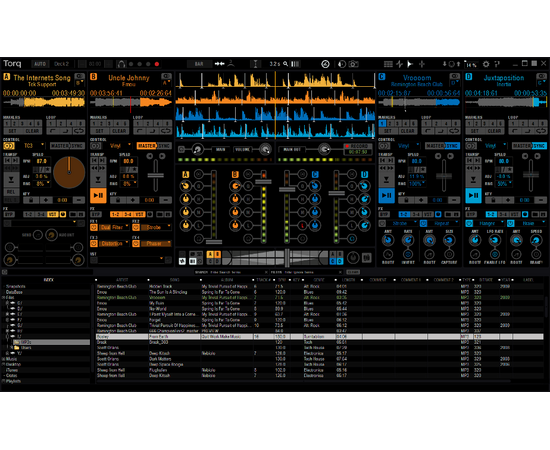The width and height of the screenshot is (550, 450).
Task: Click the key lock icon on Deck A
Action: (31, 200)
